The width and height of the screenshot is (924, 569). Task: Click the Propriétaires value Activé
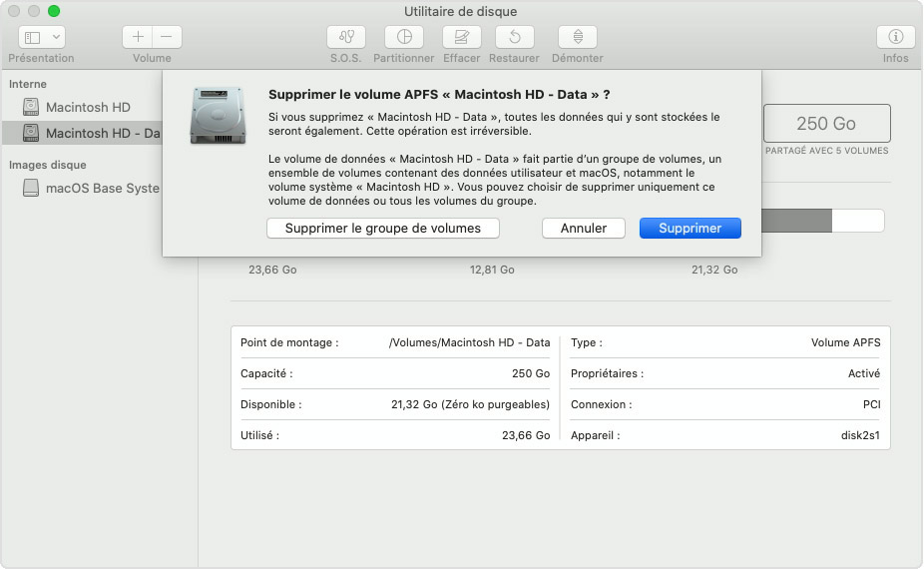pos(864,373)
